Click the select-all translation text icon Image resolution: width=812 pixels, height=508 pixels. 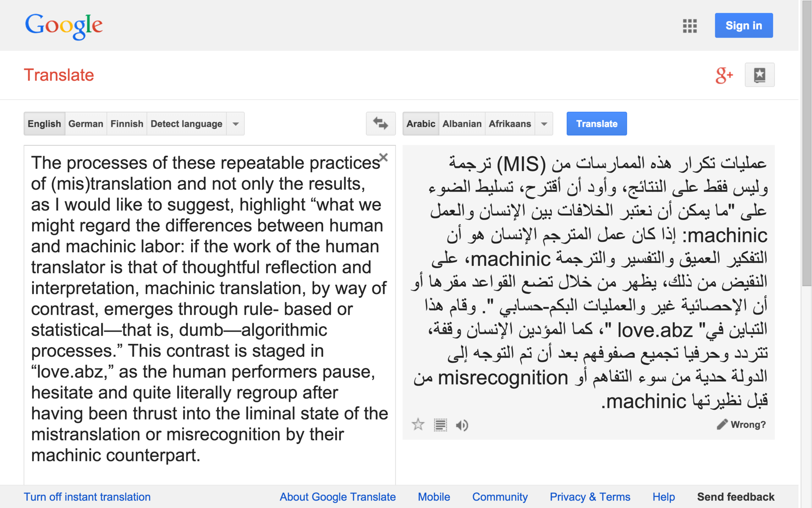pos(440,425)
